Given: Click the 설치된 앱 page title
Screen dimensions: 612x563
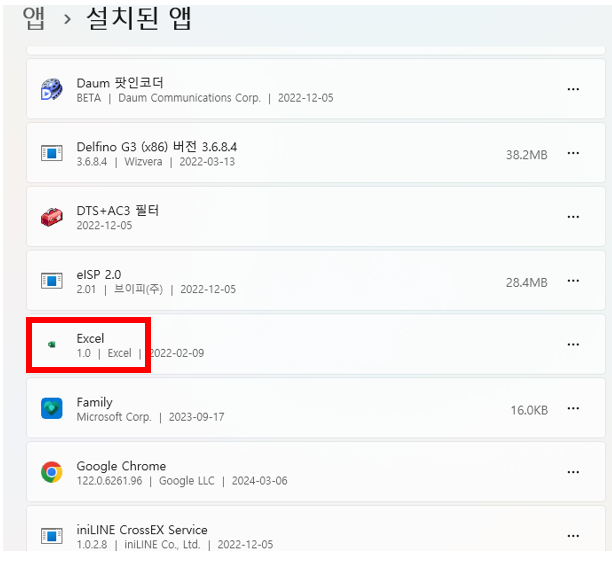Looking at the screenshot, I should tap(139, 18).
